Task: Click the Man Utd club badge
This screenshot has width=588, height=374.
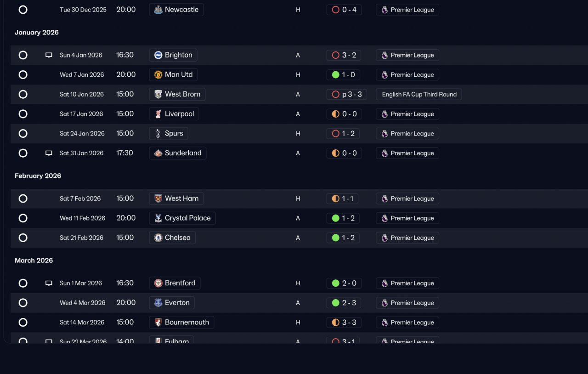Action: (158, 75)
